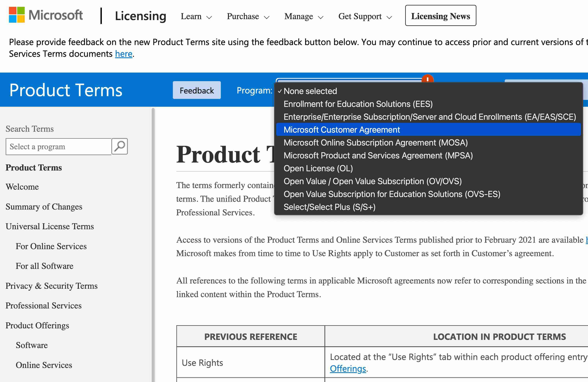Select Enrollment for Education Solutions (EES)
The image size is (588, 382).
(358, 104)
